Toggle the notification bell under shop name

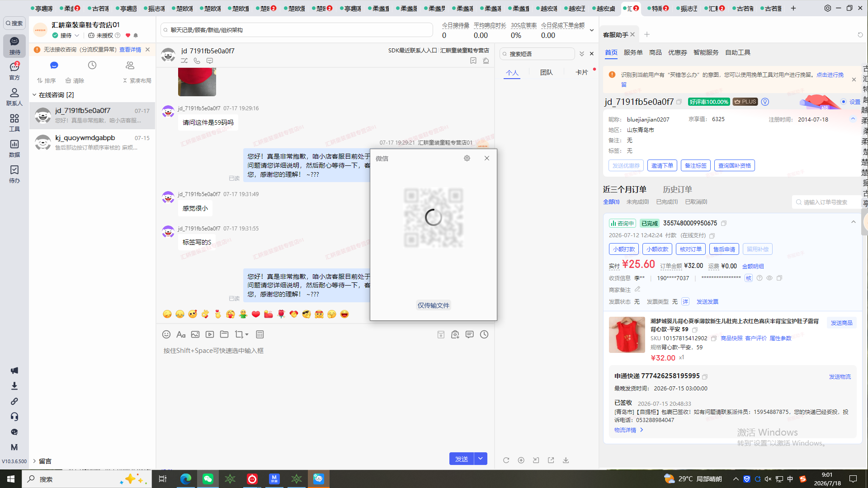136,35
